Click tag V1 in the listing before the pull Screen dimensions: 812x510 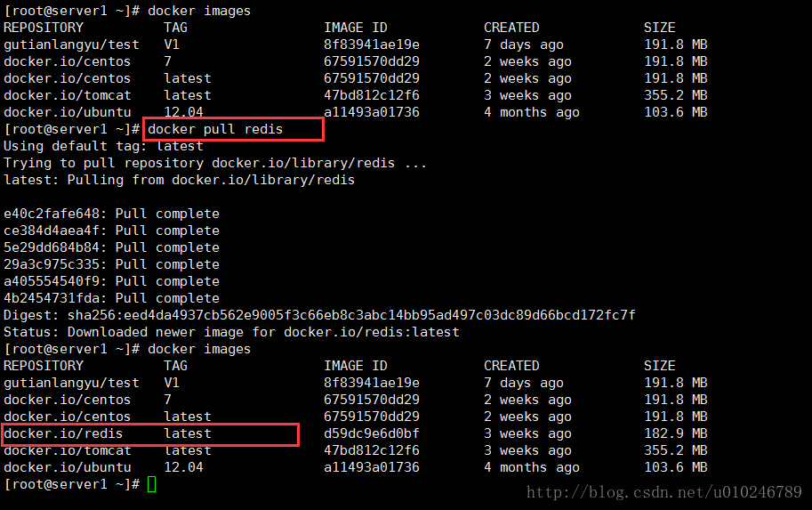pyautogui.click(x=172, y=45)
